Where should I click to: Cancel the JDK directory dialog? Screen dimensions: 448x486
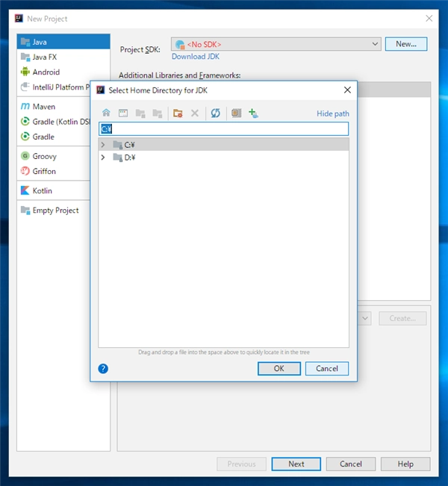pyautogui.click(x=327, y=369)
